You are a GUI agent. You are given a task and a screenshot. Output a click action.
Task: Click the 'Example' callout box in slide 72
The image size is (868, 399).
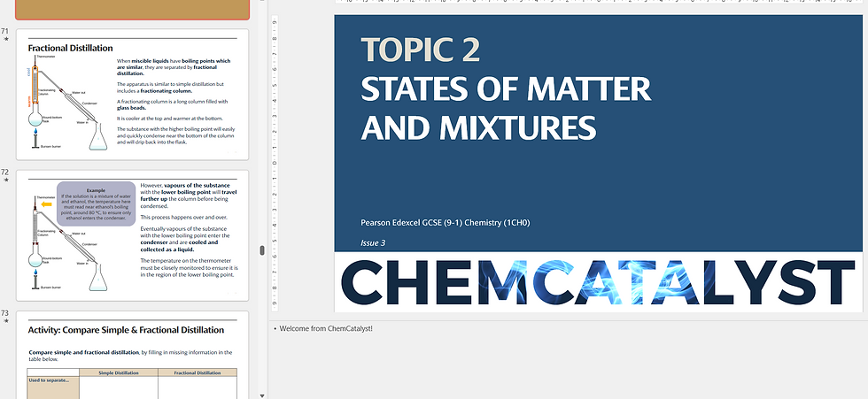click(97, 203)
